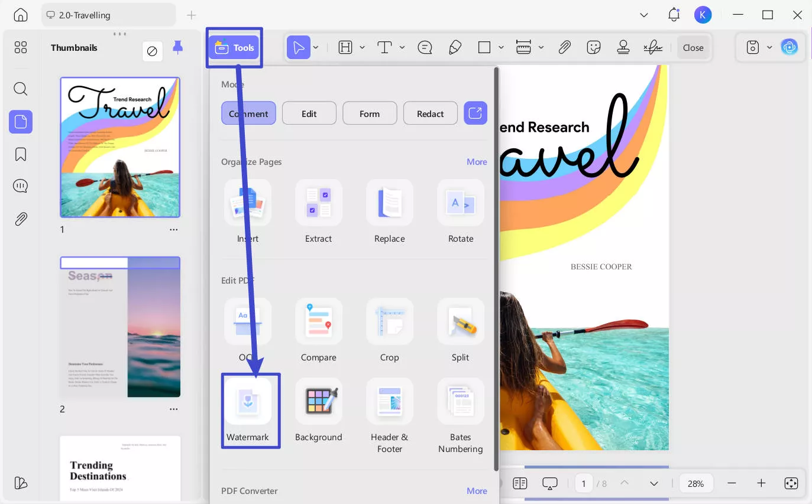Open the Text tool dropdown arrow

pos(402,47)
